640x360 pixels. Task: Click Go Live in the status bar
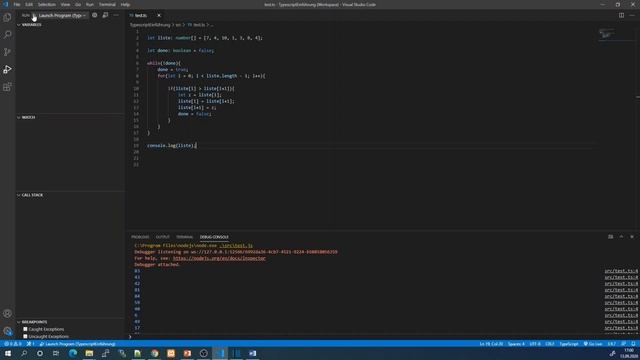point(593,344)
